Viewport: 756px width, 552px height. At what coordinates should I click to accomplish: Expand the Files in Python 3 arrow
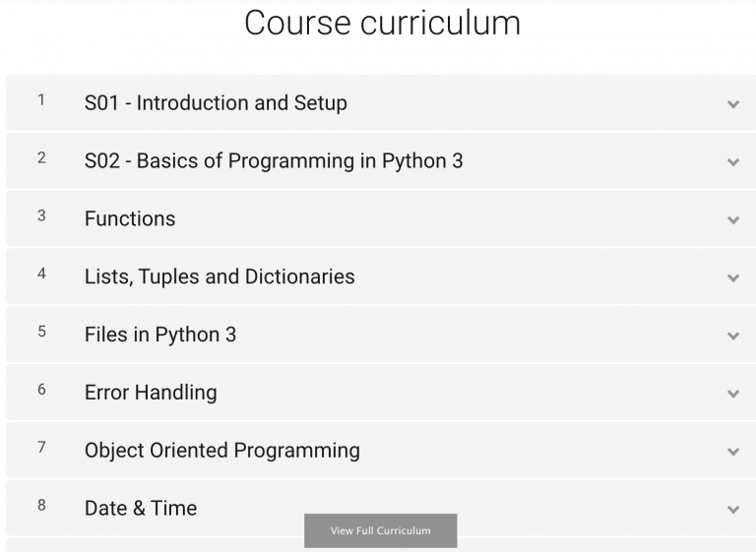click(x=733, y=336)
